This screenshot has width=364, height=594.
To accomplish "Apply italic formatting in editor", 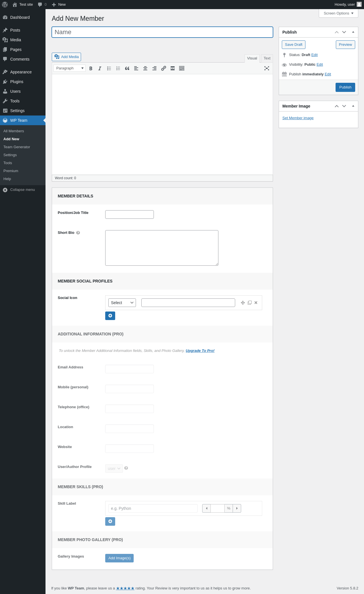I will click(x=100, y=68).
